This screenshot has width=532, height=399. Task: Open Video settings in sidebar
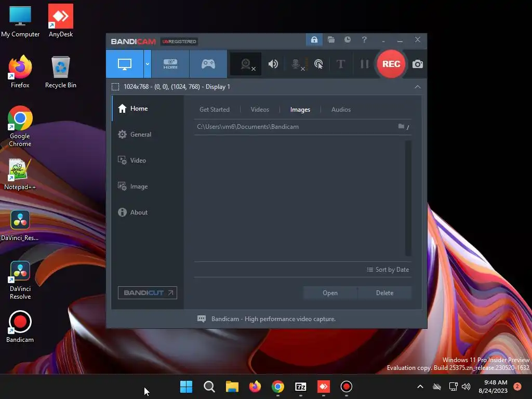tap(147, 161)
